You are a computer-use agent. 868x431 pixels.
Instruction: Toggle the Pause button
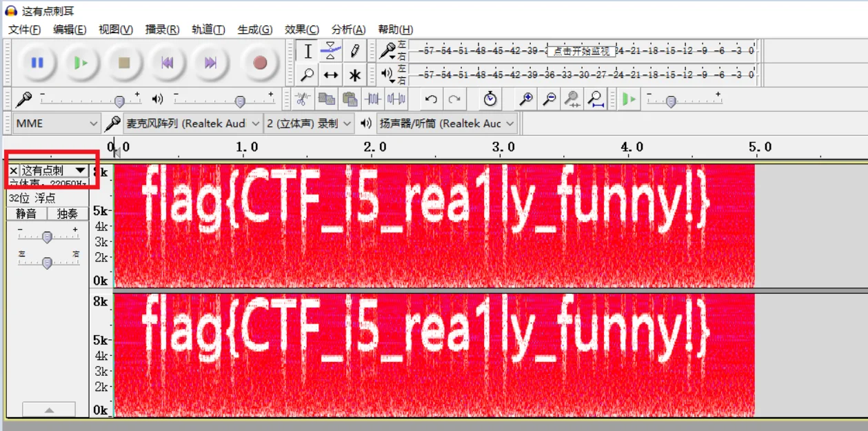click(x=37, y=63)
